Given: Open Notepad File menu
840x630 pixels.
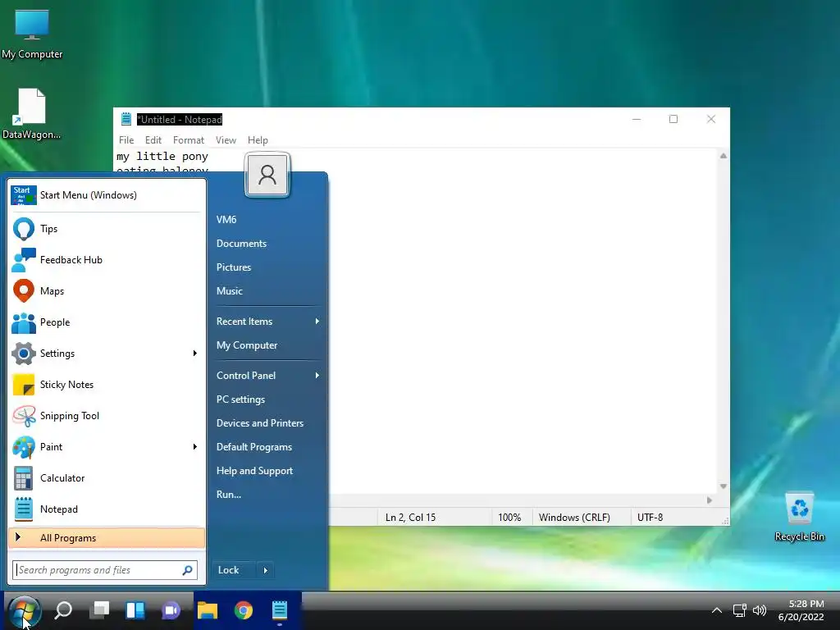Looking at the screenshot, I should point(126,139).
